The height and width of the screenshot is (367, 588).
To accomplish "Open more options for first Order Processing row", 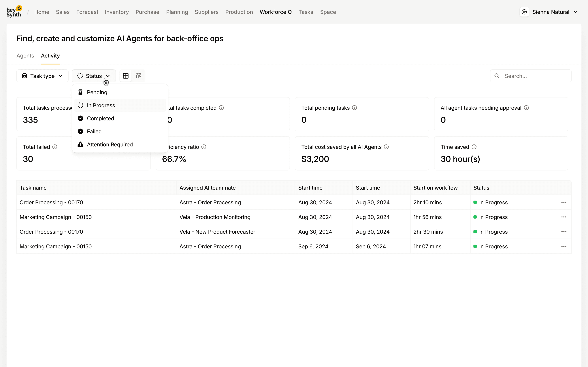I will pos(564,202).
